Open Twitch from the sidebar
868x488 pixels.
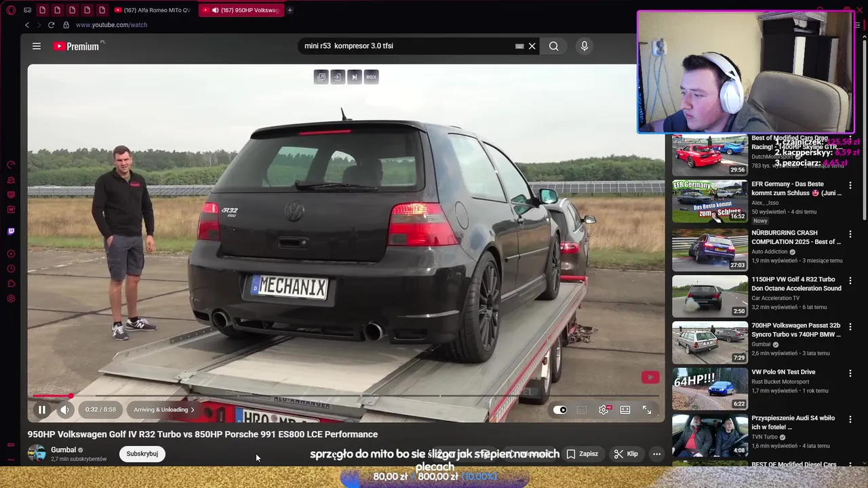click(x=11, y=231)
